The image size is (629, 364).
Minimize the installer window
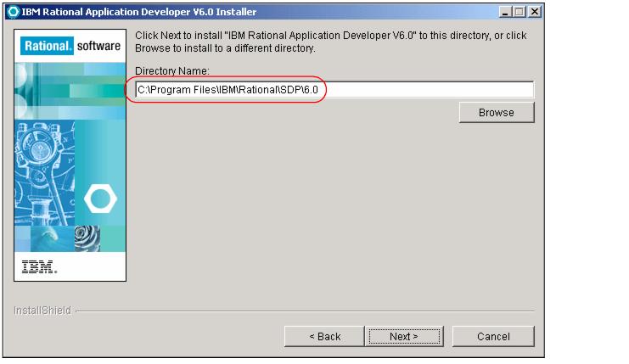505,12
